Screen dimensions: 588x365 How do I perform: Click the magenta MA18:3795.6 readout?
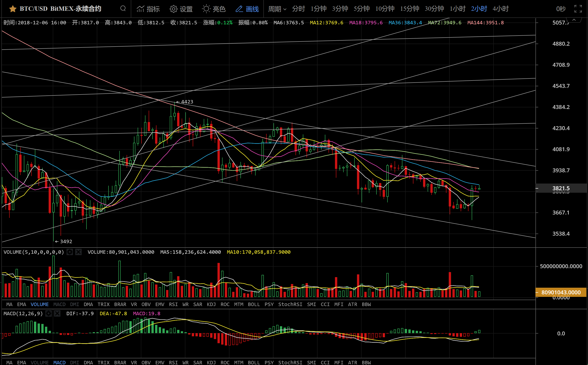[366, 23]
